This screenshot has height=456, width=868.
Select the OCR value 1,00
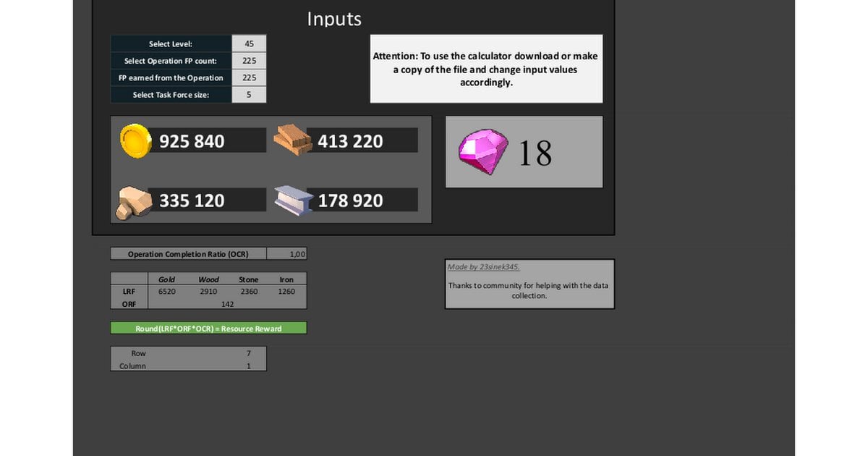pyautogui.click(x=287, y=254)
